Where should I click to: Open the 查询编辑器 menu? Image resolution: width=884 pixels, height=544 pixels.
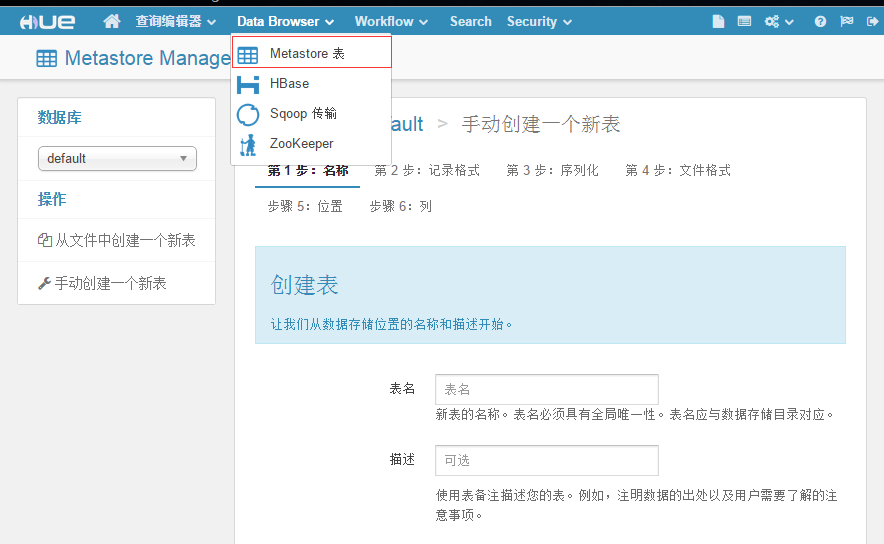click(x=175, y=21)
